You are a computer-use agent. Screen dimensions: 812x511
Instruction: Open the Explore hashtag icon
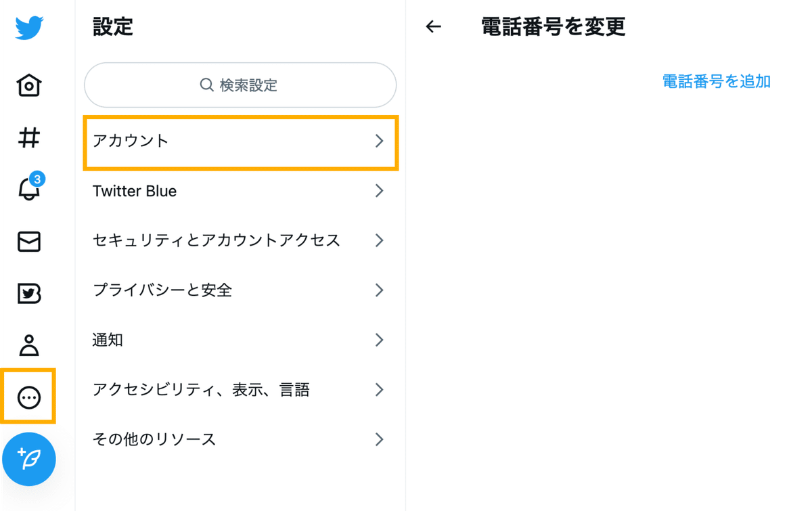click(x=29, y=138)
